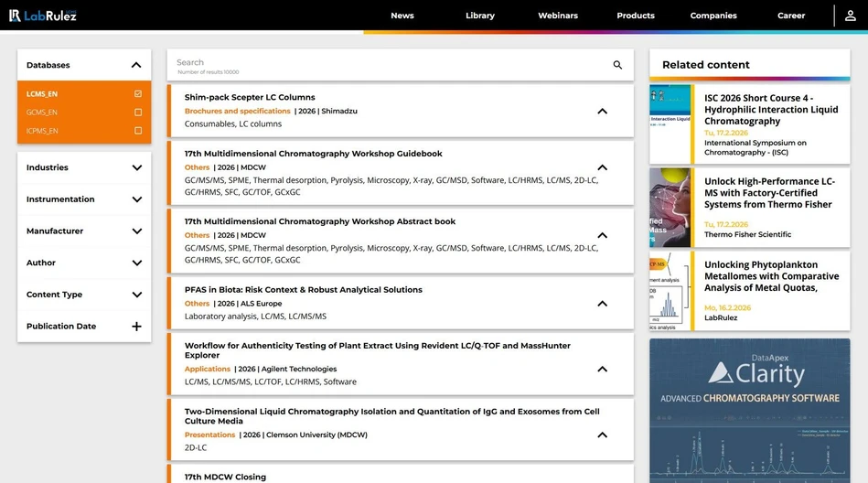Click into the Search input field
868x483 pixels.
384,63
